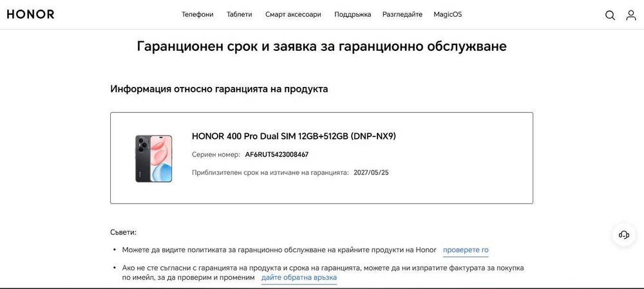Click the Сериен номер label
The height and width of the screenshot is (289, 644).
click(216, 154)
